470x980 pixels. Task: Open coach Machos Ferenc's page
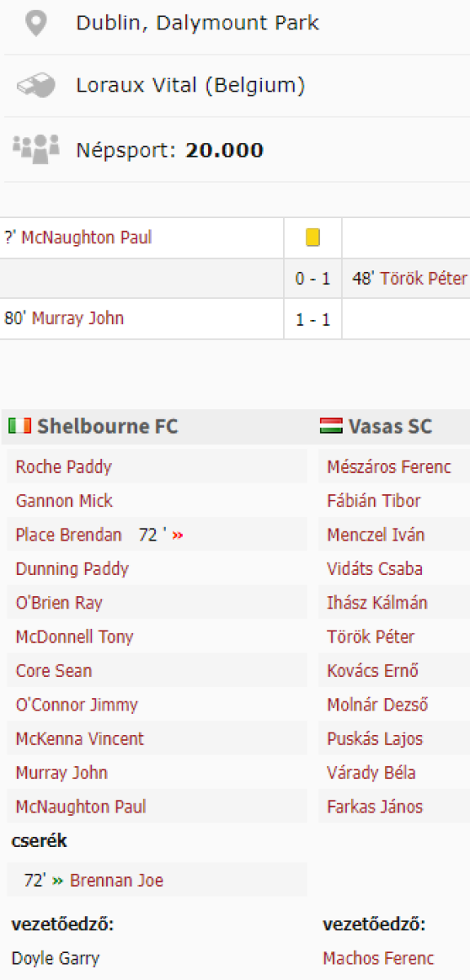379,958
